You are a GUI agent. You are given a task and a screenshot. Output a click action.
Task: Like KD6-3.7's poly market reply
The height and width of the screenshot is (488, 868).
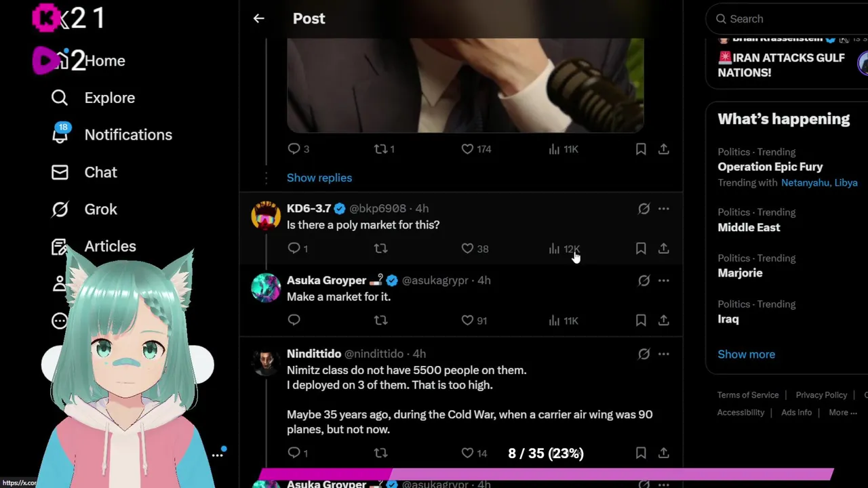pyautogui.click(x=475, y=249)
